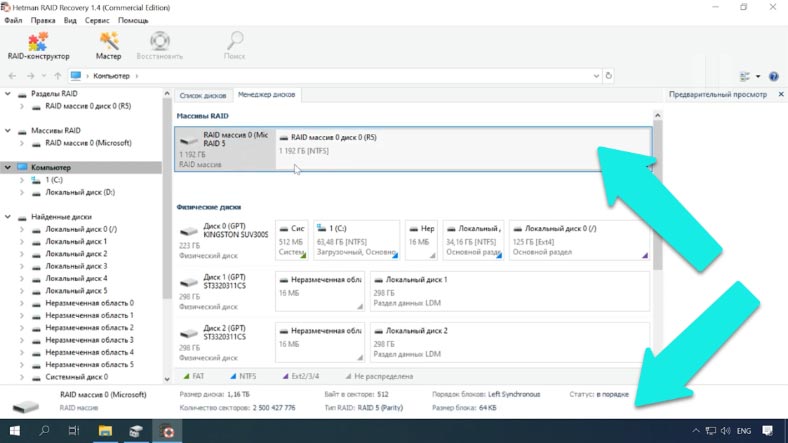Viewport: 788px width, 443px height.
Task: Select Диск 2 (GPT) physical disk
Action: coord(224,343)
